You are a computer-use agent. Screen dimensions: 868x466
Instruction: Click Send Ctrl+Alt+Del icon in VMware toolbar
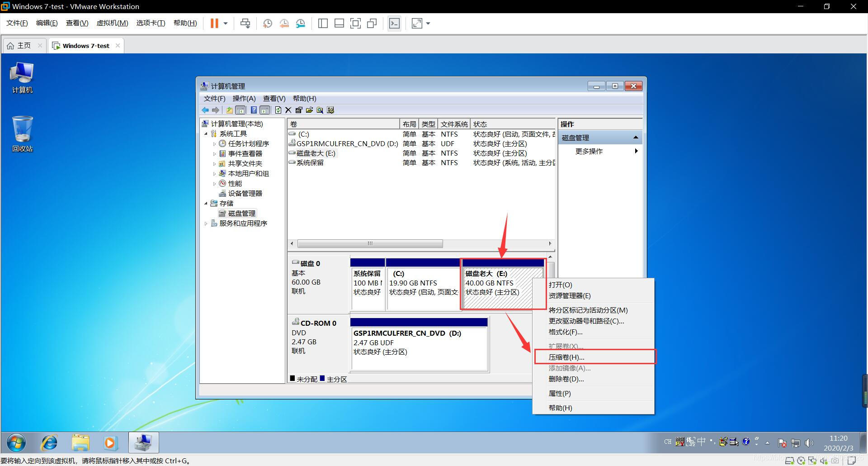tap(245, 23)
